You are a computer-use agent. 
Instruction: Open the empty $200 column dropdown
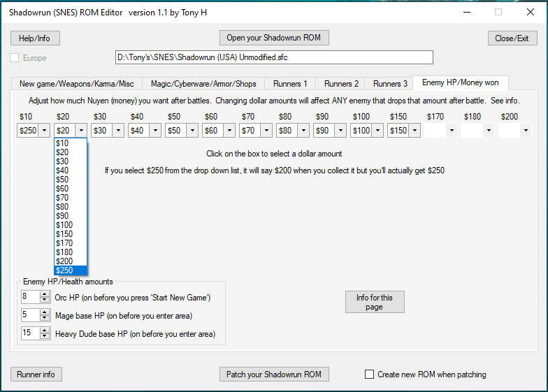[526, 131]
